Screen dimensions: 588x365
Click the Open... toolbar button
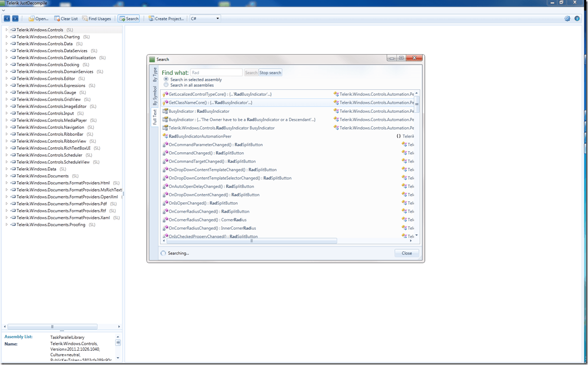[x=39, y=19]
